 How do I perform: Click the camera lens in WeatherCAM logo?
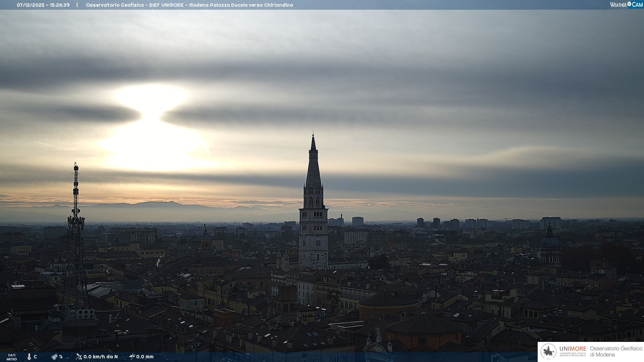pyautogui.click(x=629, y=4)
